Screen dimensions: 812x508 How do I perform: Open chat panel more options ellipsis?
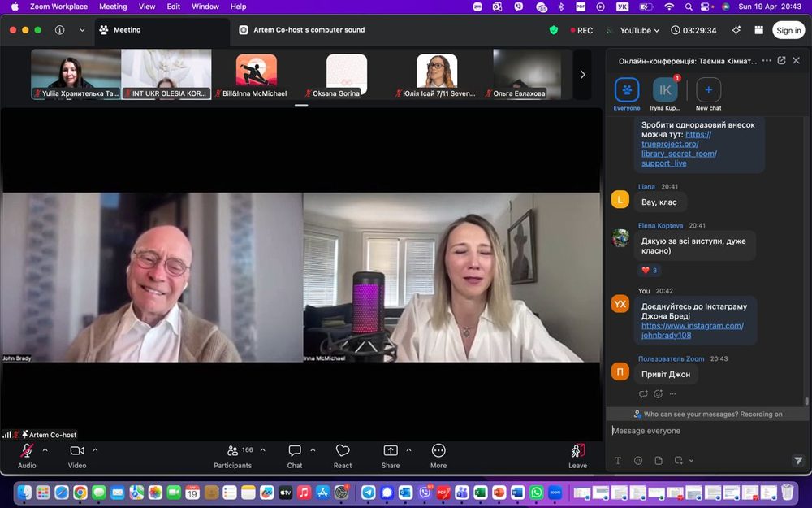pyautogui.click(x=767, y=61)
